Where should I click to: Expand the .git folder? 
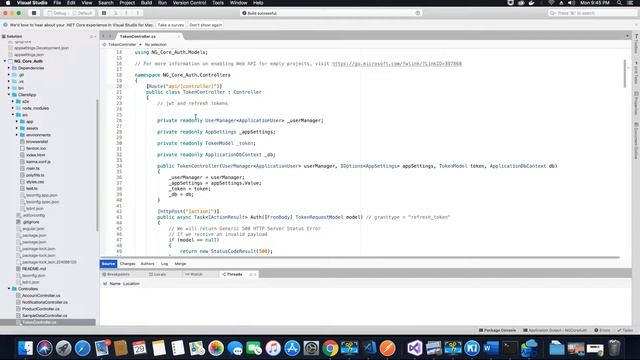[x=9, y=75]
